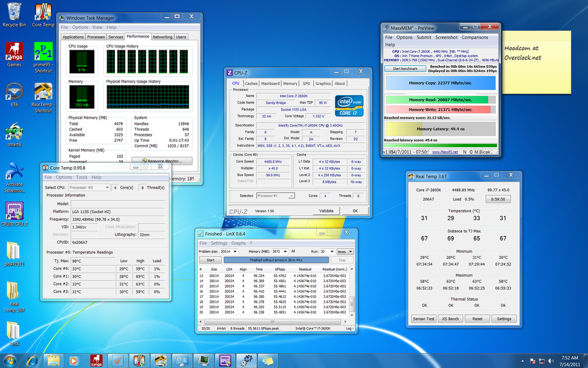588x368 pixels.
Task: Open Task Manager View menu
Action: click(x=97, y=27)
